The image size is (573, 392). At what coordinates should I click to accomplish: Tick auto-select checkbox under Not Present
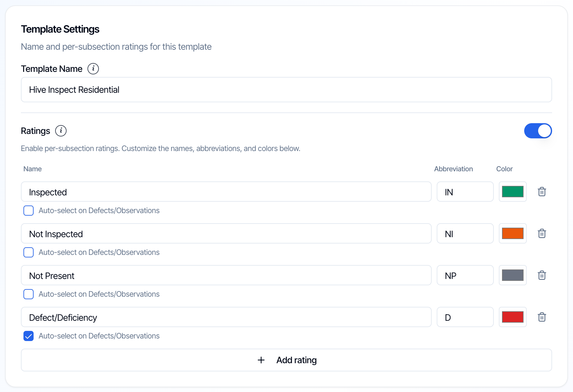(29, 294)
